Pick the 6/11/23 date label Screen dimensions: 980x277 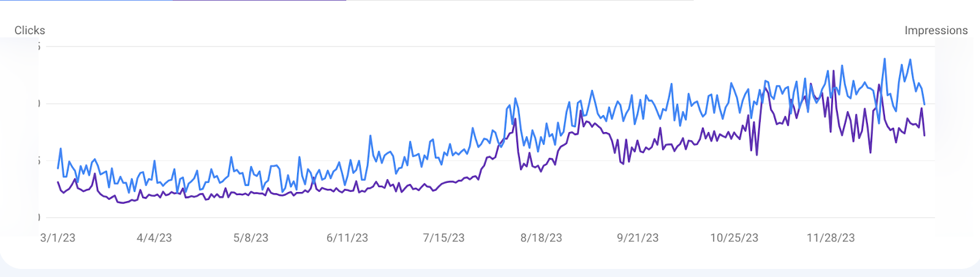click(x=347, y=238)
